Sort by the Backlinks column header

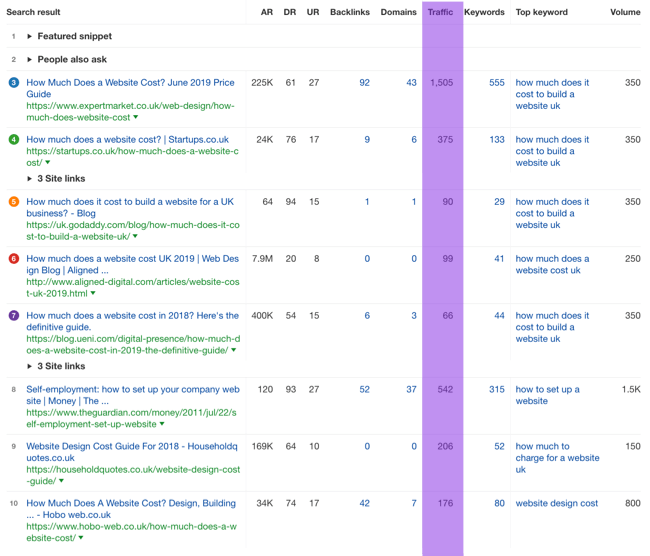pos(349,13)
